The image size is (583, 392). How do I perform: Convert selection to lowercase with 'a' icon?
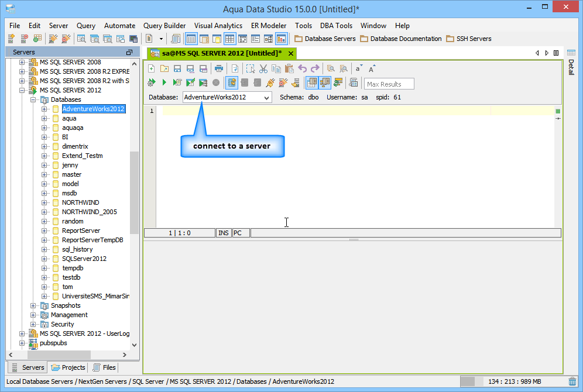[358, 68]
